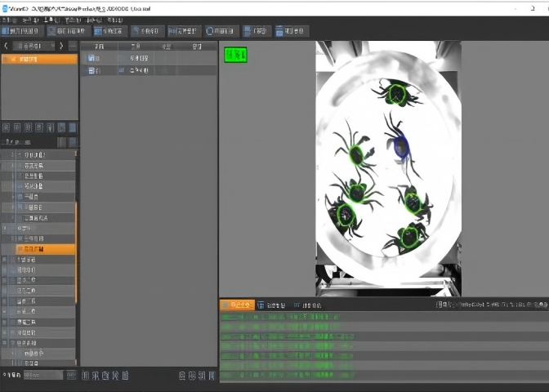Open the first menu in the menu bar
This screenshot has height=392, width=549.
7,19
